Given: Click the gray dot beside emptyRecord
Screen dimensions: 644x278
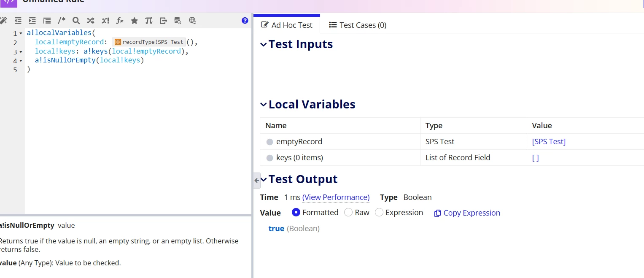Looking at the screenshot, I should (x=269, y=142).
